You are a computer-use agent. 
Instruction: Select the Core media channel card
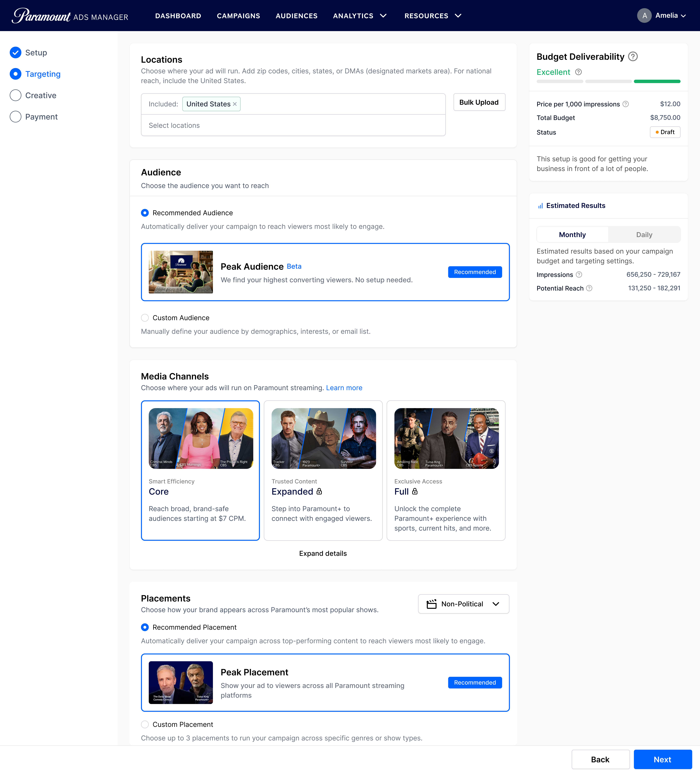click(200, 470)
